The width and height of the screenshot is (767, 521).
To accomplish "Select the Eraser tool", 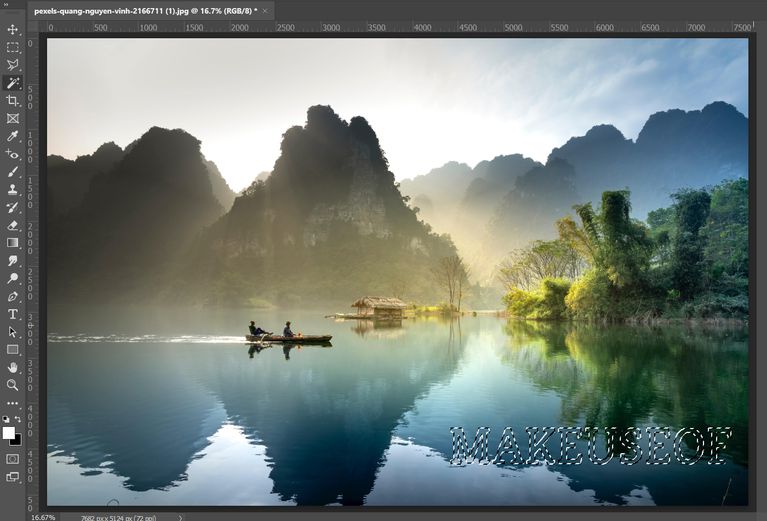I will click(13, 225).
